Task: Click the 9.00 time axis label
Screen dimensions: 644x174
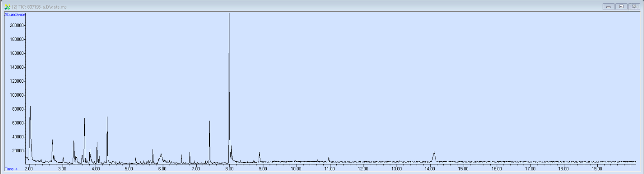Action: [263, 169]
